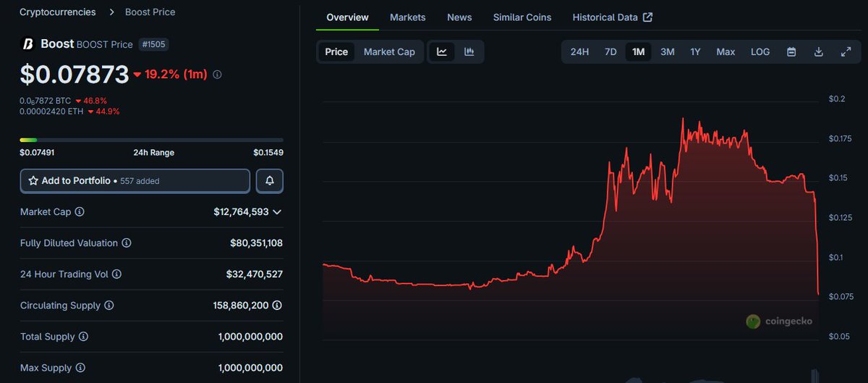Switch to line chart view icon
Screen dimensions: 868x383
click(442, 51)
